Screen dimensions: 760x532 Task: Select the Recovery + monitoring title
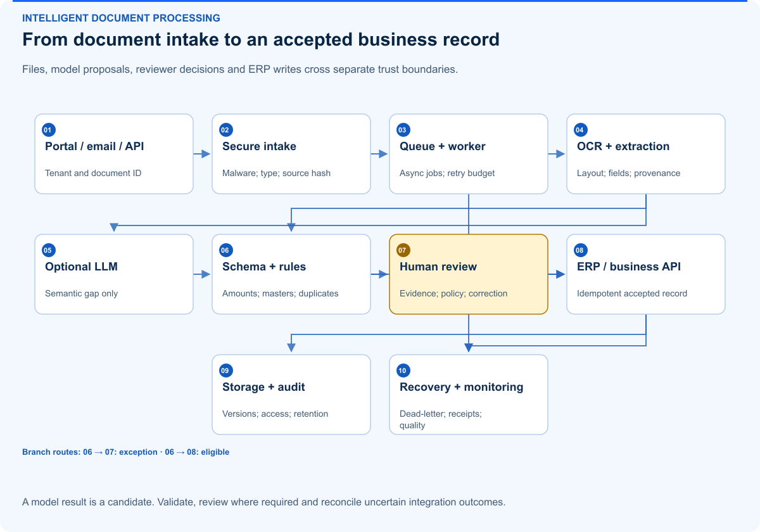pos(462,387)
